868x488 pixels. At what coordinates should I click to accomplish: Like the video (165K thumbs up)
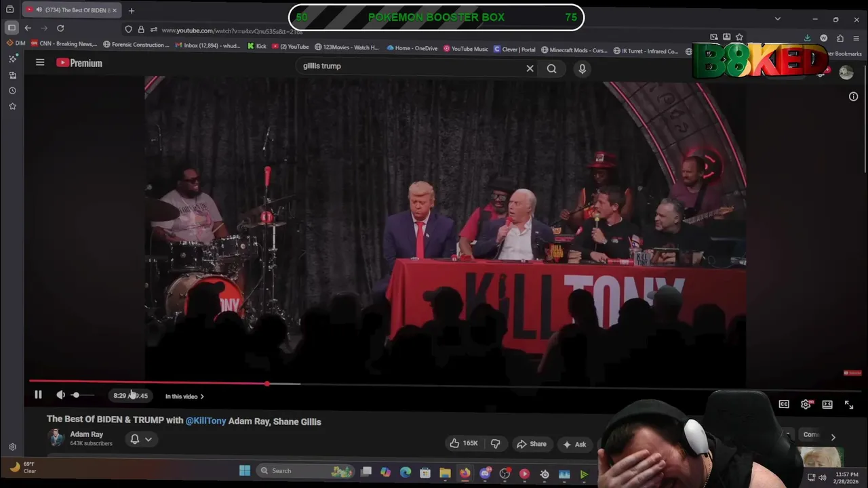(464, 444)
